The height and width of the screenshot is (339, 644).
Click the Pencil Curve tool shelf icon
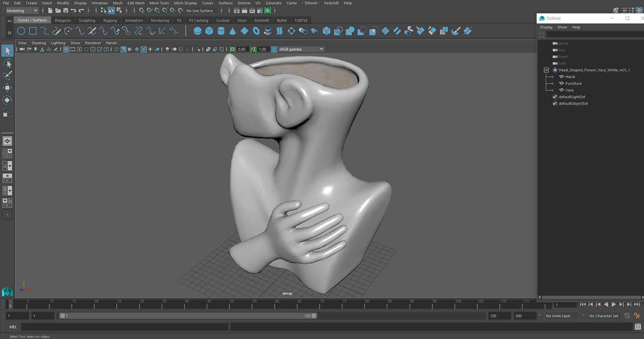click(x=56, y=31)
